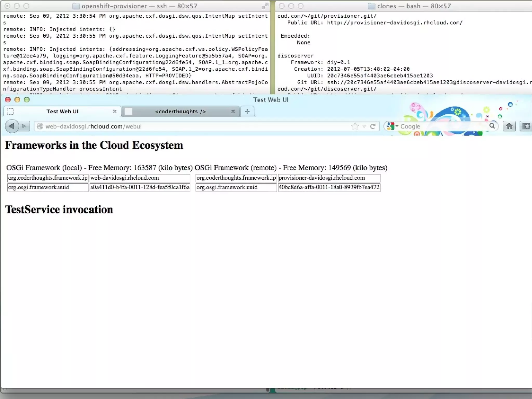Click the provisioner-davidosgi.rhcloud.com table cell

[329, 178]
